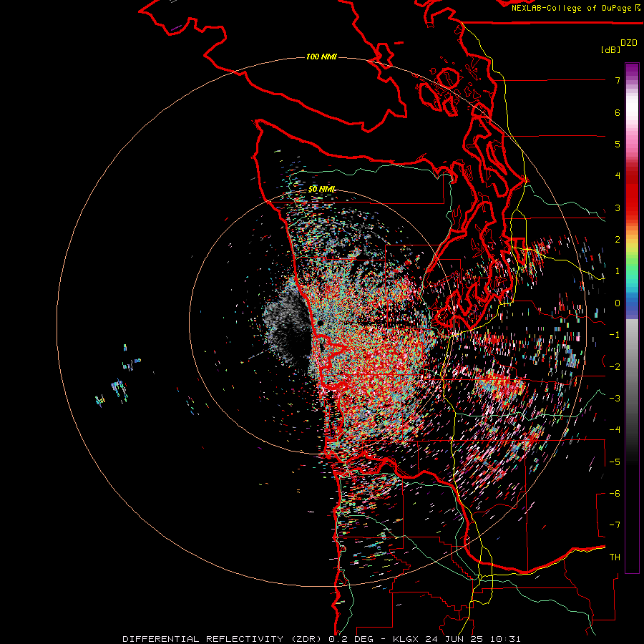Click the 7 value on the color scale
Viewport: 644px width, 644px height.
(618, 80)
